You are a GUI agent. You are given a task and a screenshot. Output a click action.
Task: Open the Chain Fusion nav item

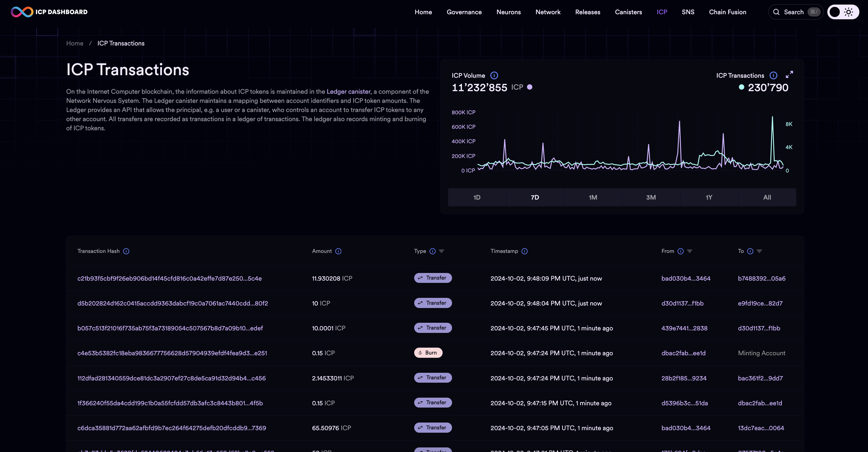[x=727, y=12]
